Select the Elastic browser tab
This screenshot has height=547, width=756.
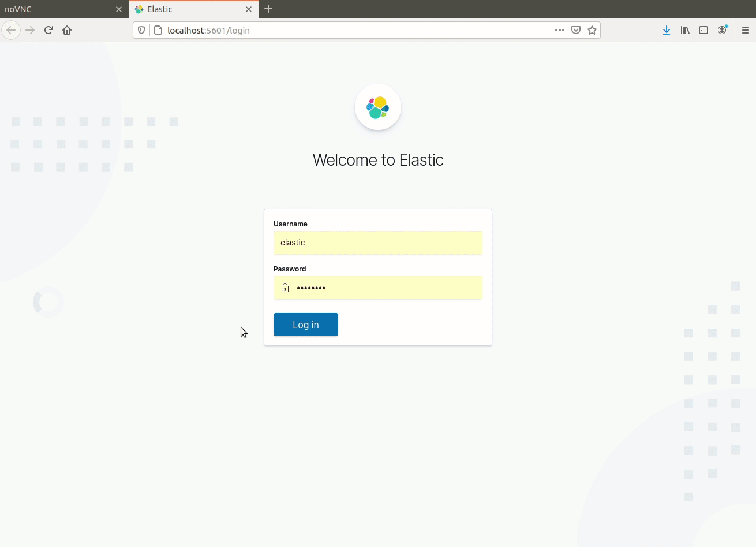[193, 9]
